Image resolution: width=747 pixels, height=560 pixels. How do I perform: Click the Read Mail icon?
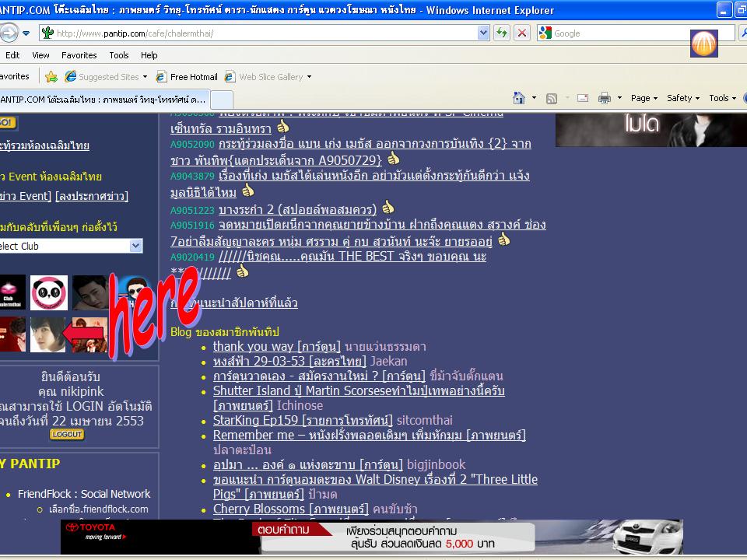point(583,98)
